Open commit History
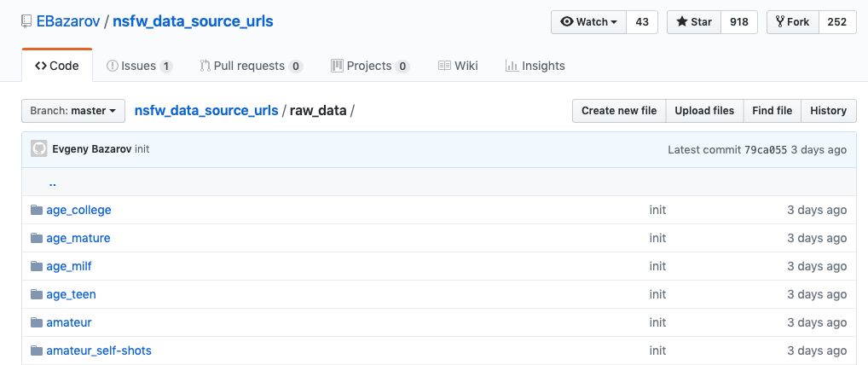This screenshot has height=365, width=868. tap(828, 111)
